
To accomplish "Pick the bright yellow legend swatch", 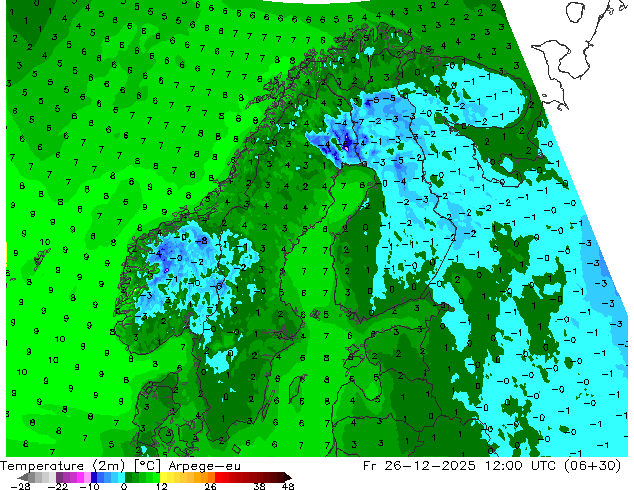I will [163, 477].
